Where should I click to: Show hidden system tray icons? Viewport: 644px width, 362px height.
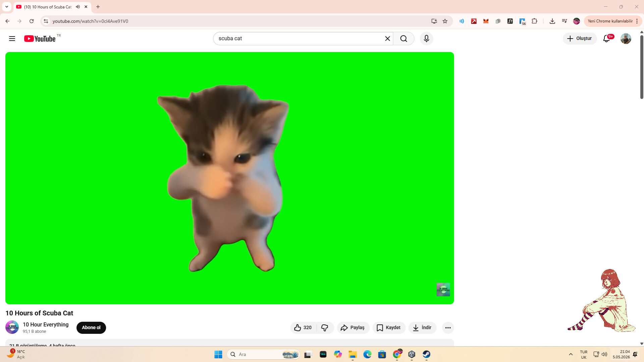[571, 354]
